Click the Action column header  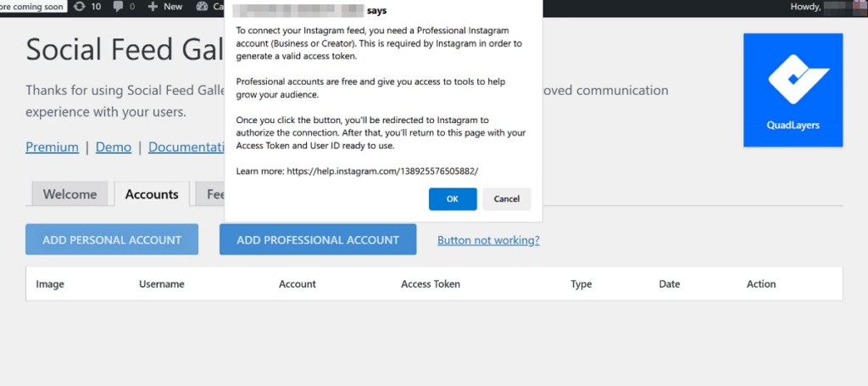761,284
